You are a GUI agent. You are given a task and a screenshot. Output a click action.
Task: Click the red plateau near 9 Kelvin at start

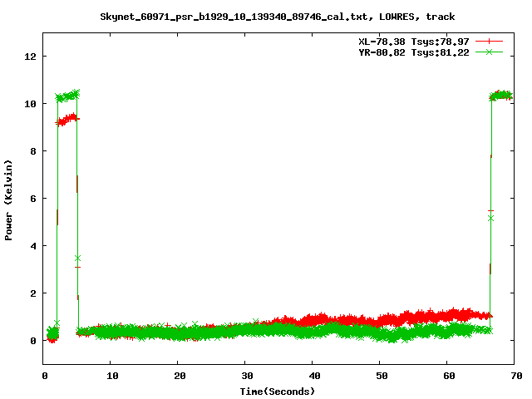[67, 120]
